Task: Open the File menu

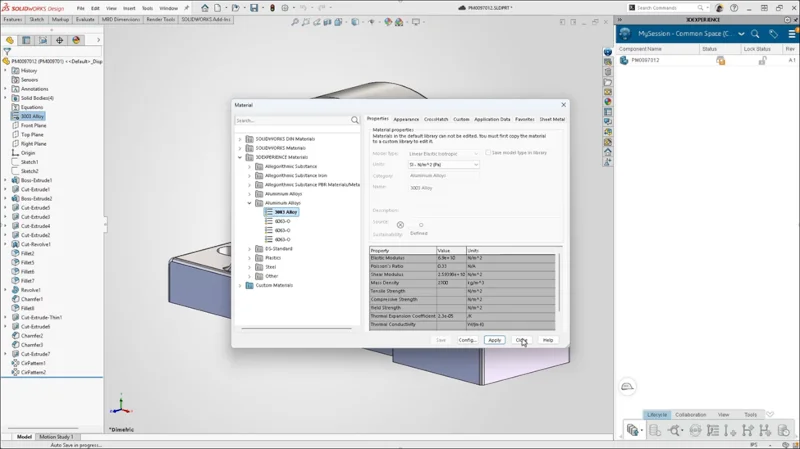Action: click(x=81, y=8)
